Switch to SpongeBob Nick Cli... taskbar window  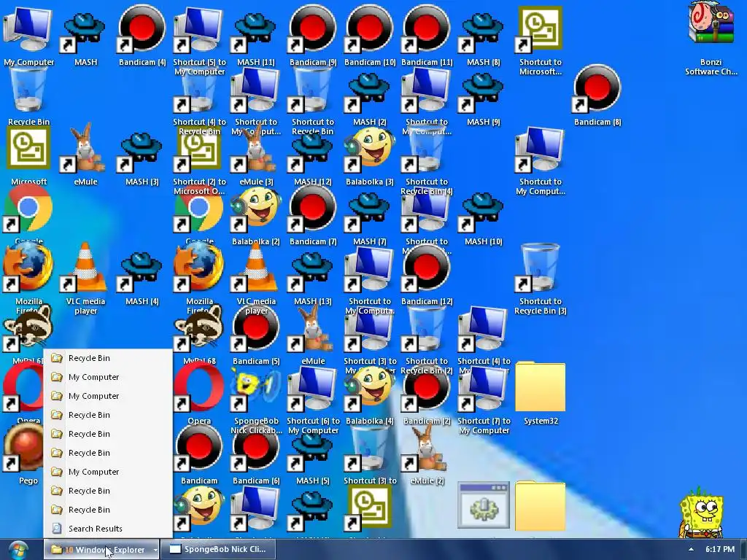tap(218, 550)
